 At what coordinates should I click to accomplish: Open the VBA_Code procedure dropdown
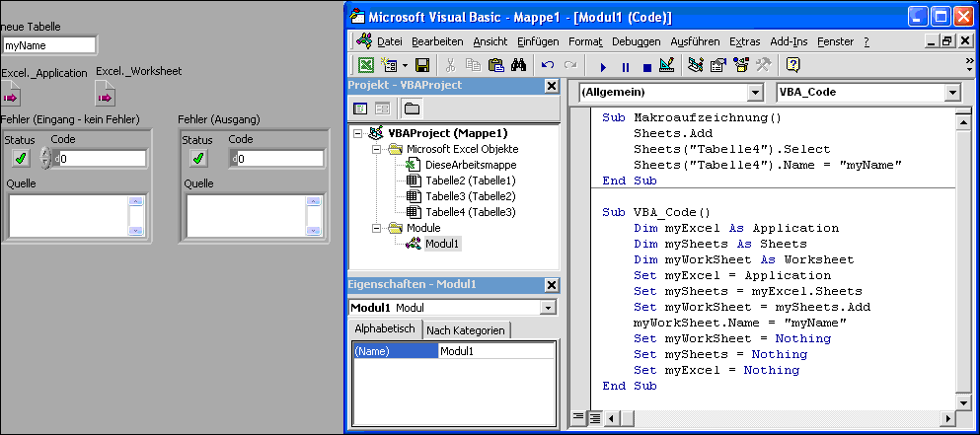pos(952,93)
